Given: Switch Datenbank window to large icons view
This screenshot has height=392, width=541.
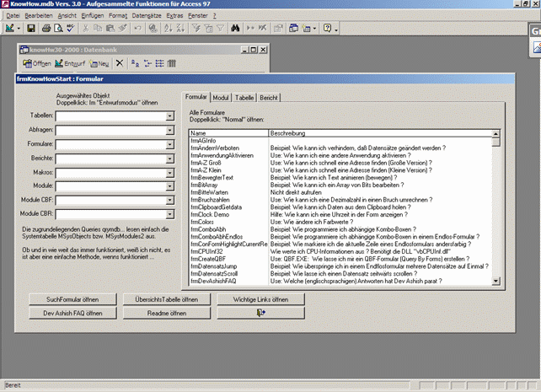Looking at the screenshot, I should tap(135, 63).
